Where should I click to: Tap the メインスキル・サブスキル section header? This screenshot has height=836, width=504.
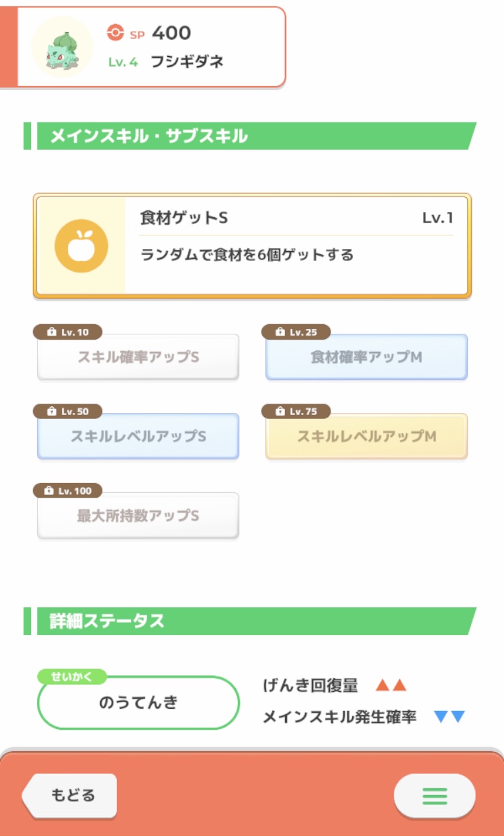coord(250,137)
